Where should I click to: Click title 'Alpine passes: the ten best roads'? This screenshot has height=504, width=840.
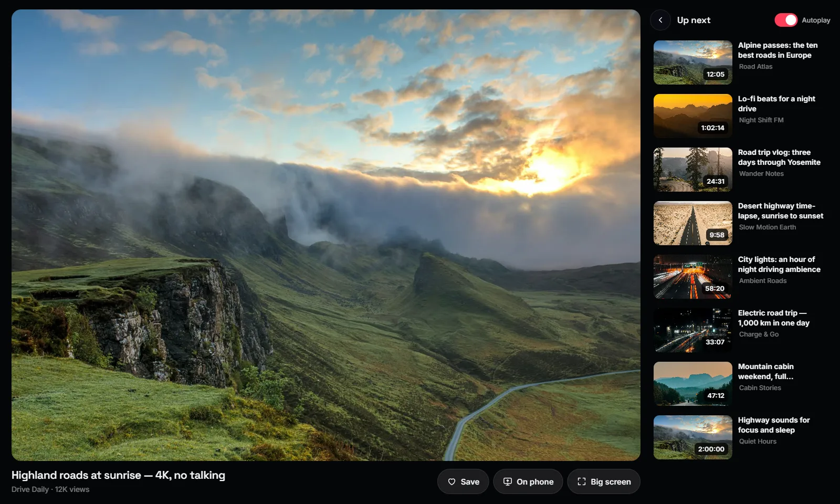[x=778, y=50]
